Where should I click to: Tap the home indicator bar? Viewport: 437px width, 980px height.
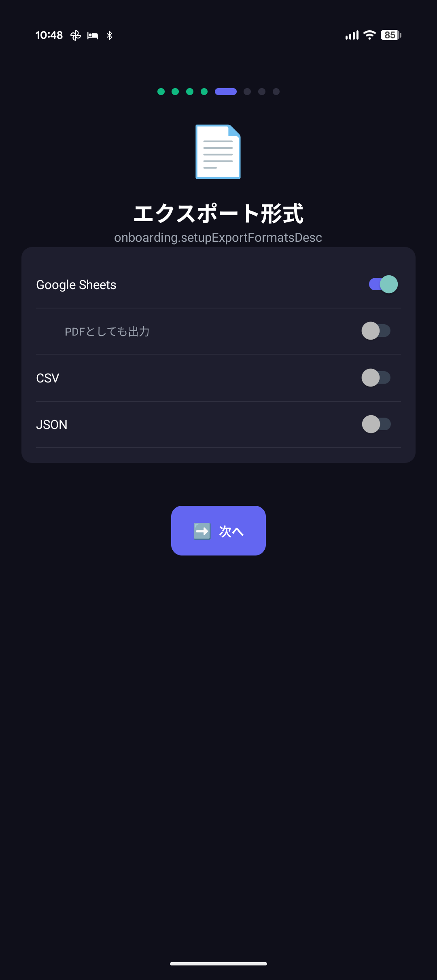[x=218, y=963]
